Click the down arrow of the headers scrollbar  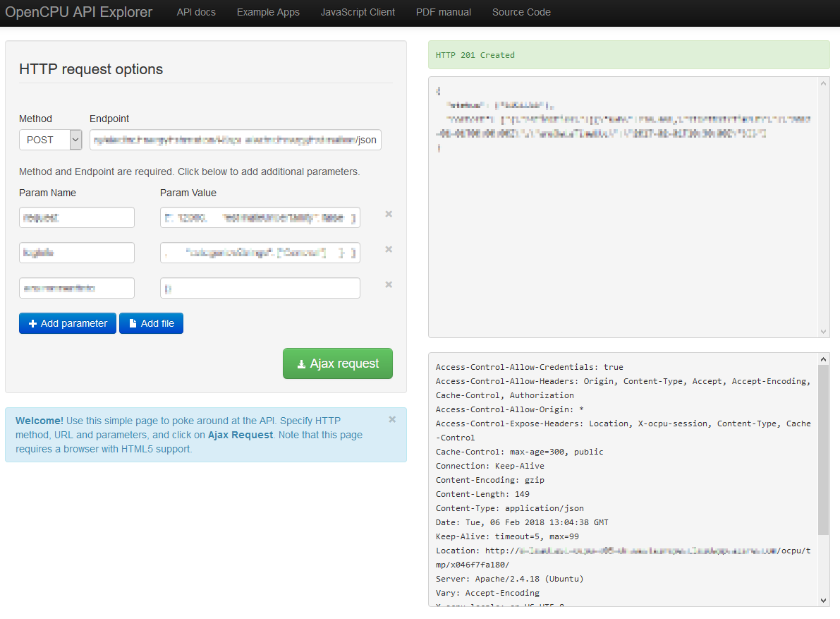pos(823,601)
